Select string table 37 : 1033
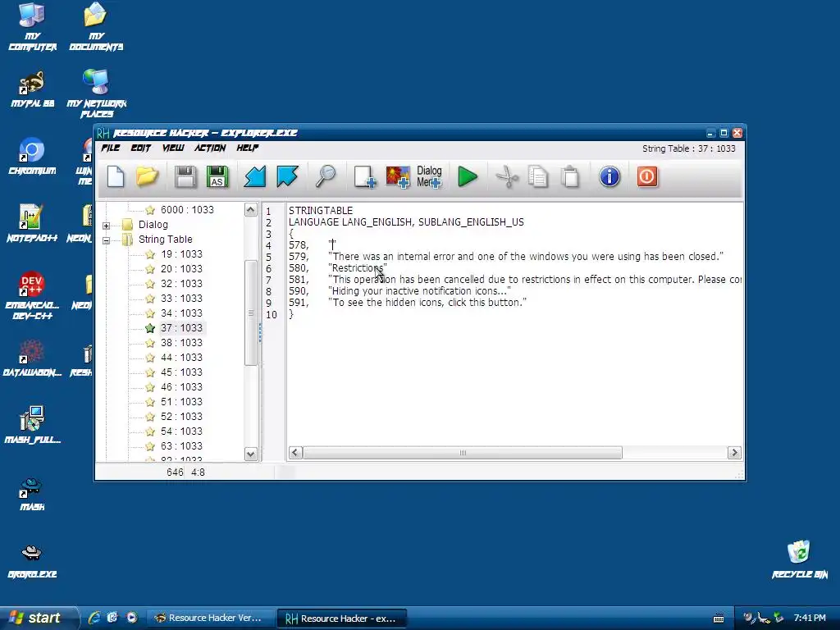 [181, 328]
